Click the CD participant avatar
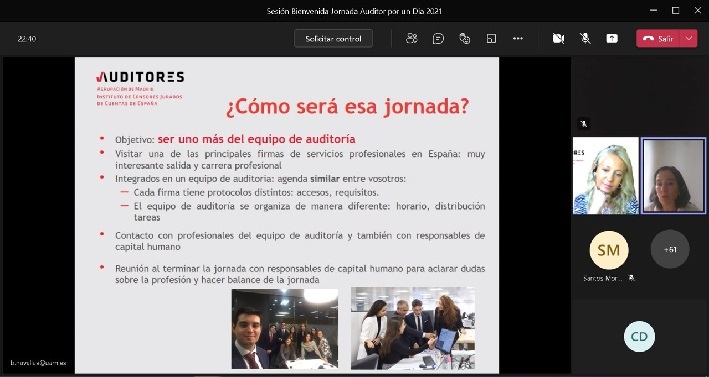Viewport: 709px width, 377px height. 639,337
